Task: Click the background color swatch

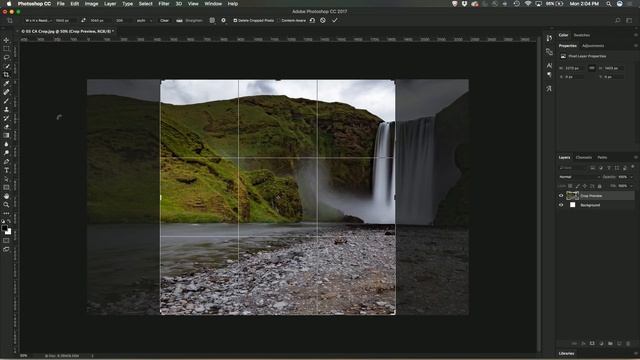Action: click(x=8, y=231)
